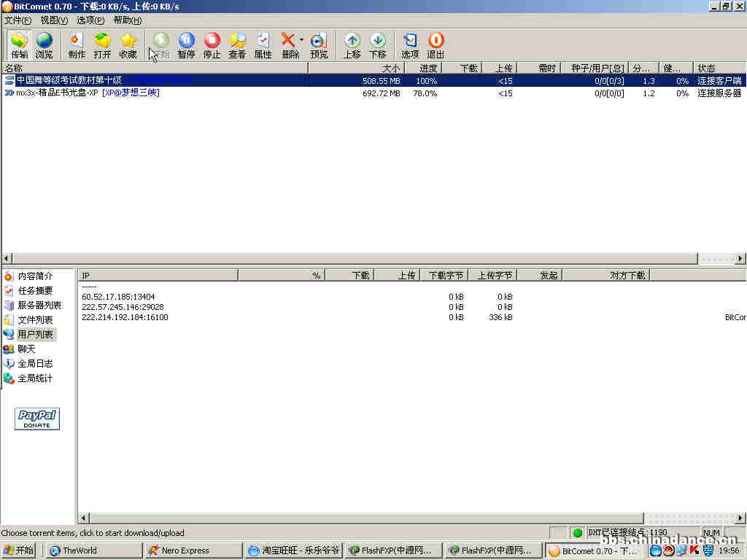Open the 文件 (File) menu
This screenshot has width=747, height=560.
point(18,20)
